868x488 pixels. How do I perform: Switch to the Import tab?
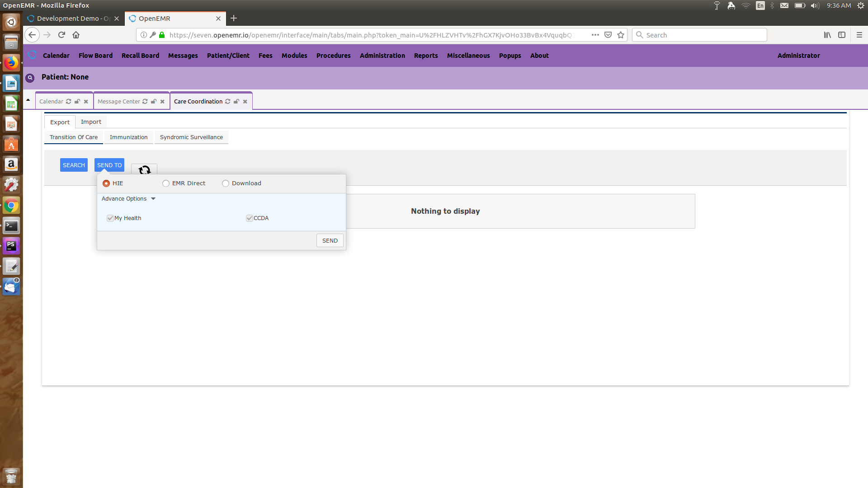pyautogui.click(x=91, y=122)
